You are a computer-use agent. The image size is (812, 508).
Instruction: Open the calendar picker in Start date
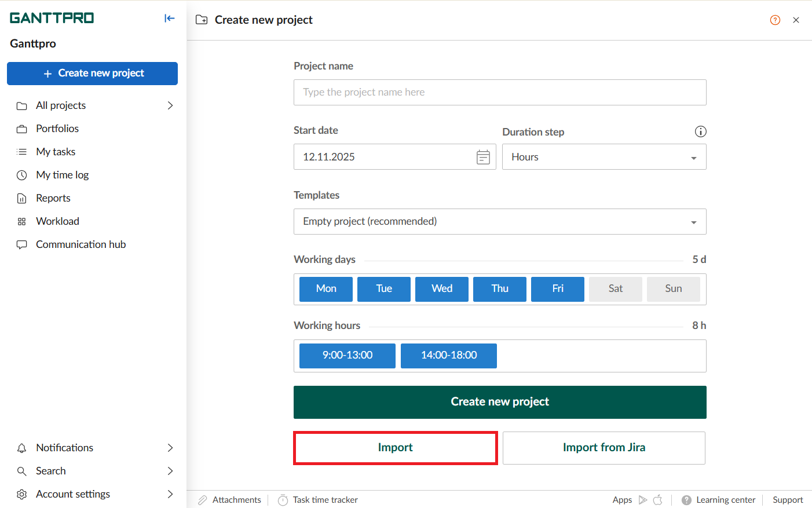pyautogui.click(x=483, y=157)
